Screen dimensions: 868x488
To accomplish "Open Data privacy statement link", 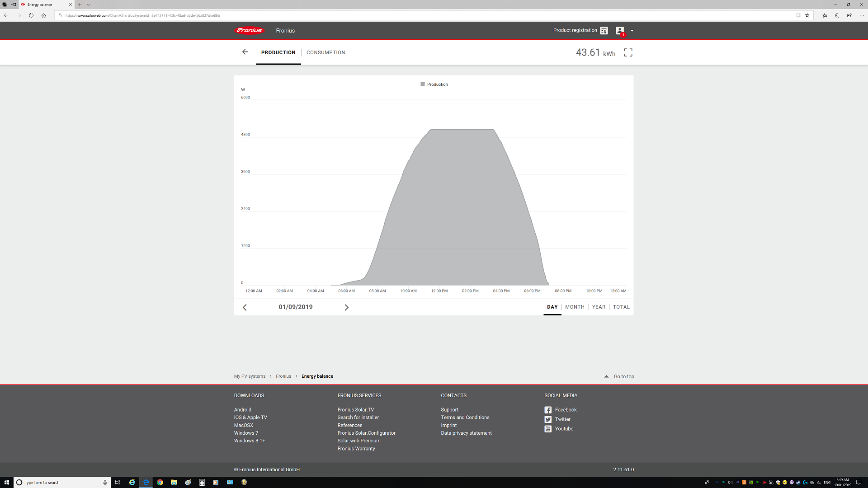I will click(x=466, y=433).
